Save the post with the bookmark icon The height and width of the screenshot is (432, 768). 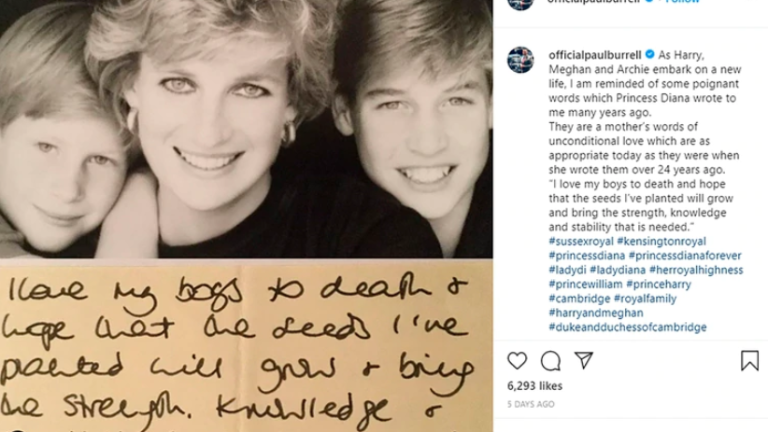[749, 360]
